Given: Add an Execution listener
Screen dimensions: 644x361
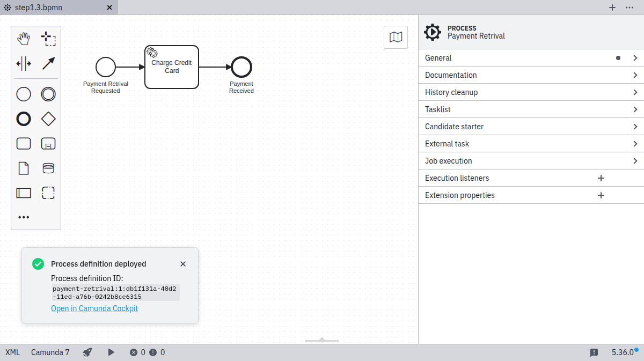Looking at the screenshot, I should pyautogui.click(x=601, y=178).
